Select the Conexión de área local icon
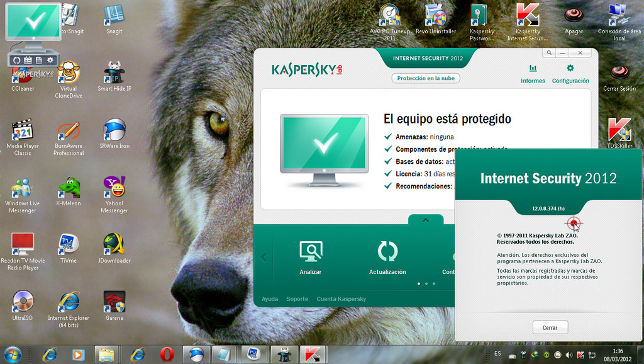This screenshot has height=364, width=644. pyautogui.click(x=619, y=23)
